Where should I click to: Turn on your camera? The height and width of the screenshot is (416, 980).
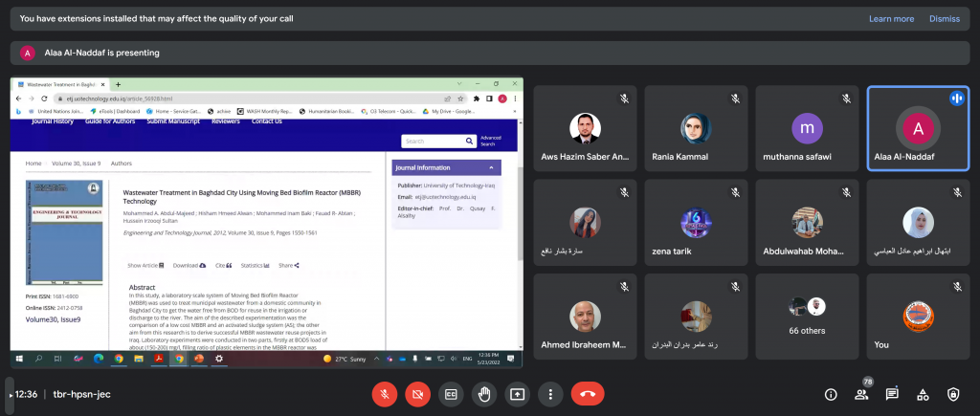(417, 393)
